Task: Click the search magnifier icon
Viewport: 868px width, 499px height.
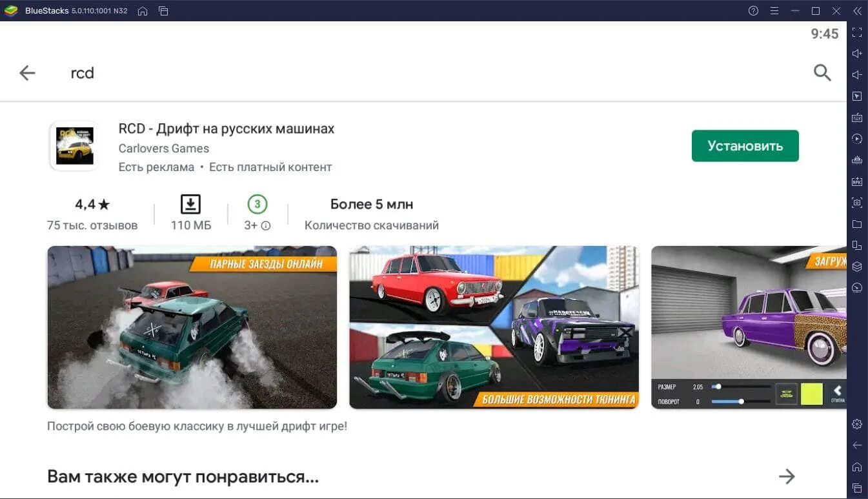Action: tap(822, 73)
